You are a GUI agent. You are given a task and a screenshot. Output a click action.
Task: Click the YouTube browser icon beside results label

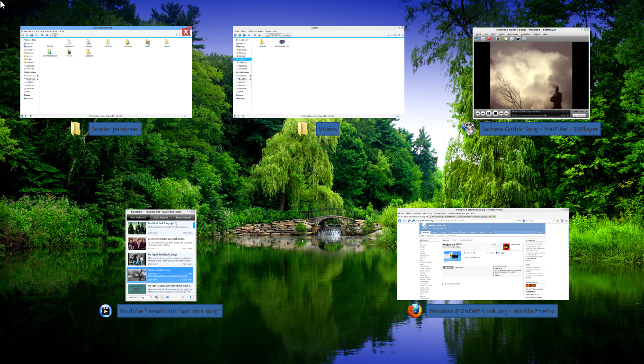106,311
